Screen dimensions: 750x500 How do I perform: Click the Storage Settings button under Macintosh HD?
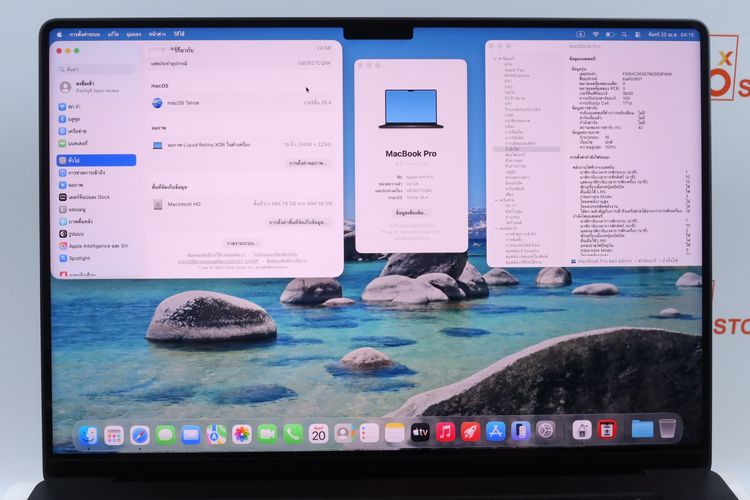point(297,222)
